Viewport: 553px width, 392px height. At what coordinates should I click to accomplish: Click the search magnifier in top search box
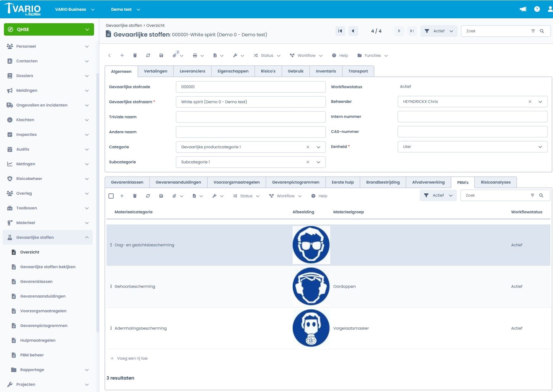[x=542, y=31]
